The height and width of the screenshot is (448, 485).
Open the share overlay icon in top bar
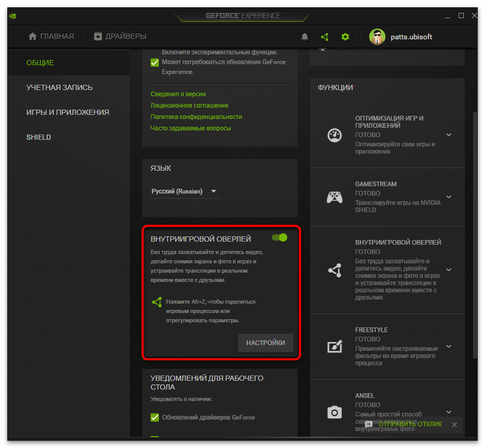[325, 37]
